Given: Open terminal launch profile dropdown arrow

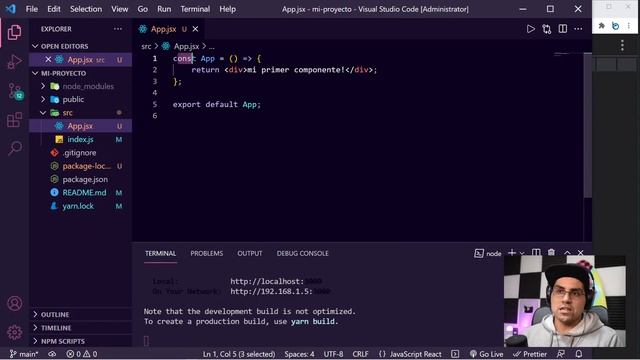Looking at the screenshot, I should tap(522, 253).
